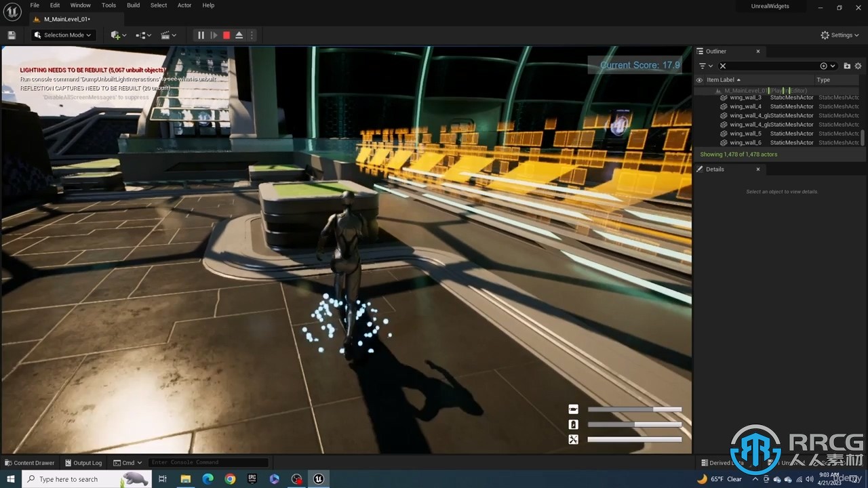This screenshot has width=868, height=488.
Task: Open the Outliner filter dropdown
Action: point(706,66)
